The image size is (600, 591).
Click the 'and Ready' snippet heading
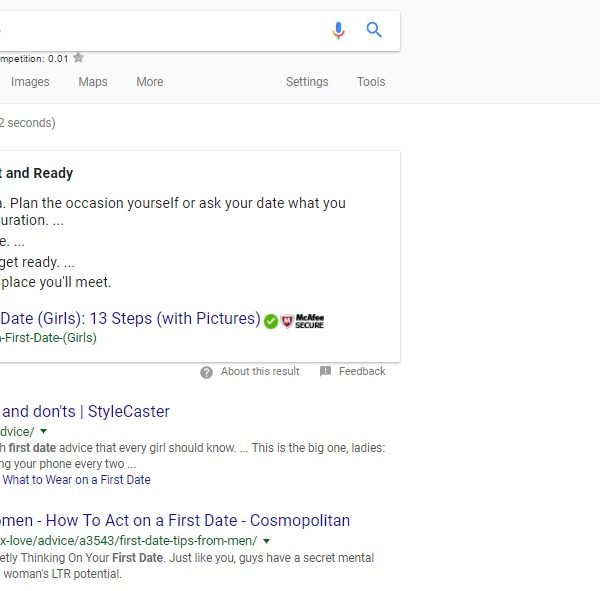coord(37,173)
